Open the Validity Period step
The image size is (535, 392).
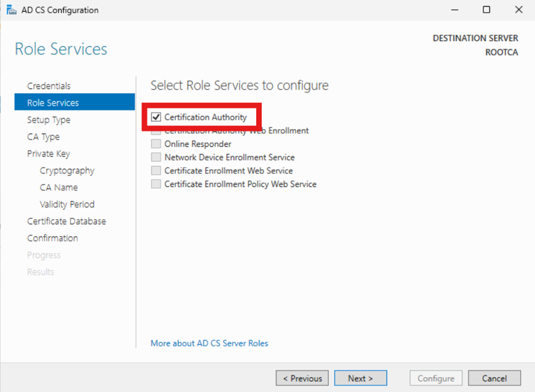67,204
